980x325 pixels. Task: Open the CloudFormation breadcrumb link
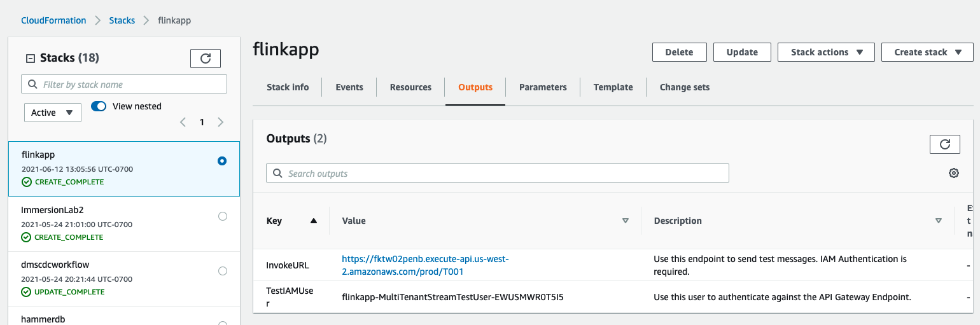point(53,20)
